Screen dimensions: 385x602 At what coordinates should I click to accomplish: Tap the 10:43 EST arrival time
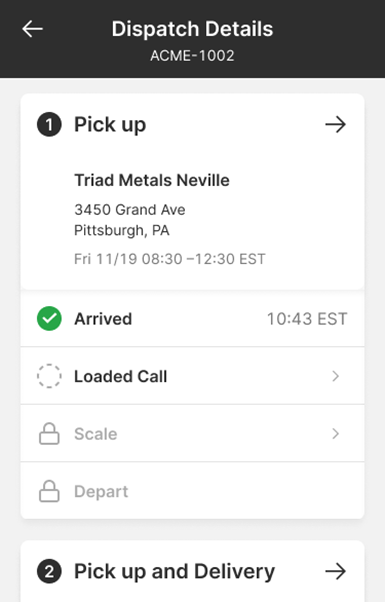307,319
